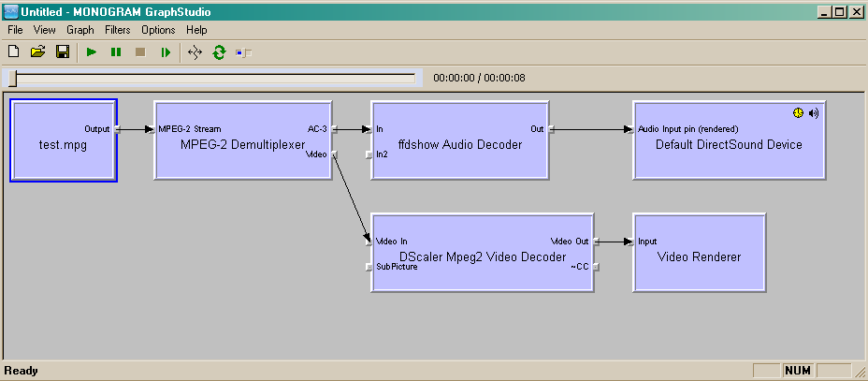
Task: Click the ~CC pin on DScaler decoder
Action: [595, 267]
